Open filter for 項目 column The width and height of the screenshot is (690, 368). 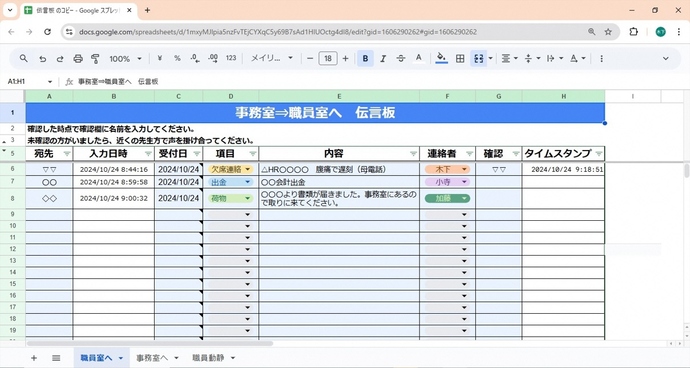253,154
